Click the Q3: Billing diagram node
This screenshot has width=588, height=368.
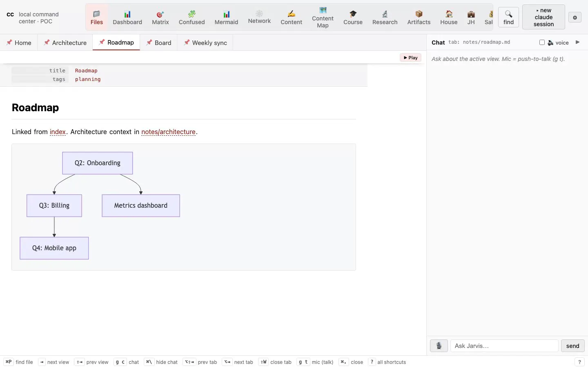[54, 206]
